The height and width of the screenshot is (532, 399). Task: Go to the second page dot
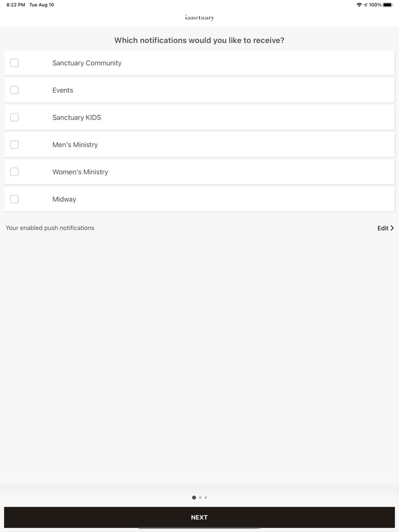pos(200,497)
